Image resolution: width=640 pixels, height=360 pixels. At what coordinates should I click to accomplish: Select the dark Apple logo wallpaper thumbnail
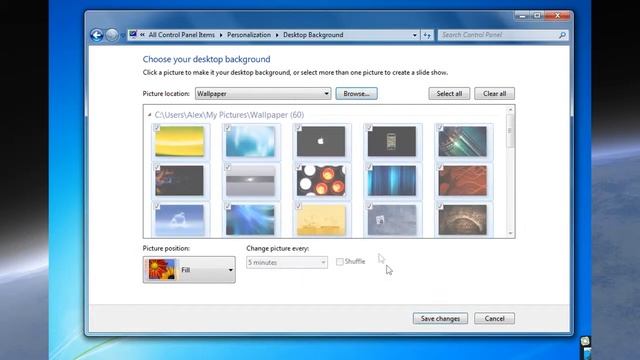321,141
